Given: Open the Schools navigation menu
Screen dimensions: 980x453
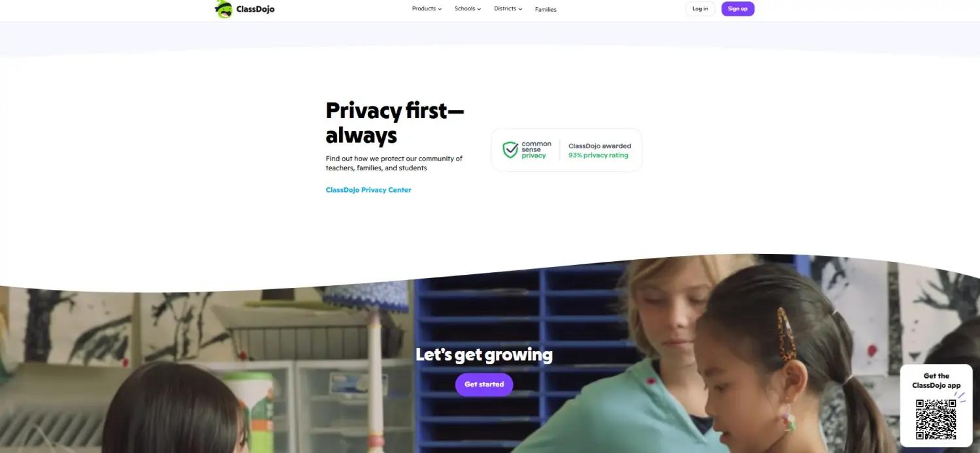Looking at the screenshot, I should pos(468,9).
